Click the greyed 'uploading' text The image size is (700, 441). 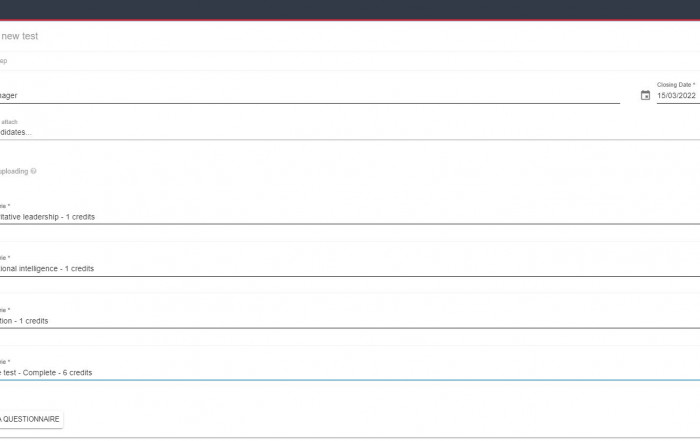(x=14, y=171)
